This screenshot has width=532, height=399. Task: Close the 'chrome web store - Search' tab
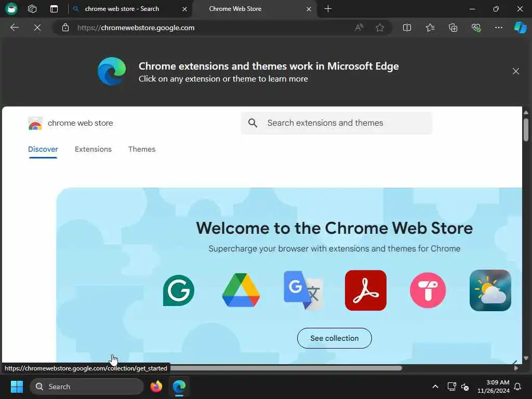click(184, 9)
